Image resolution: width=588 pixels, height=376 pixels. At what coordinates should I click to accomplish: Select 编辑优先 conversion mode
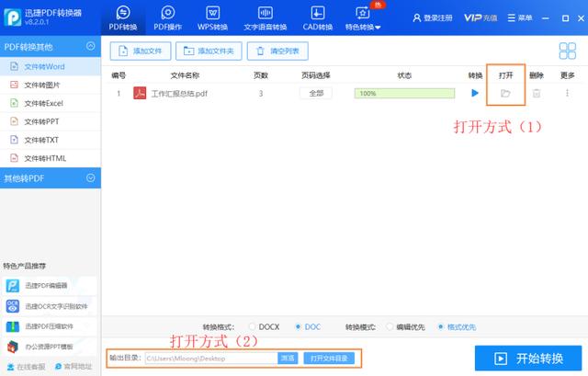point(406,327)
